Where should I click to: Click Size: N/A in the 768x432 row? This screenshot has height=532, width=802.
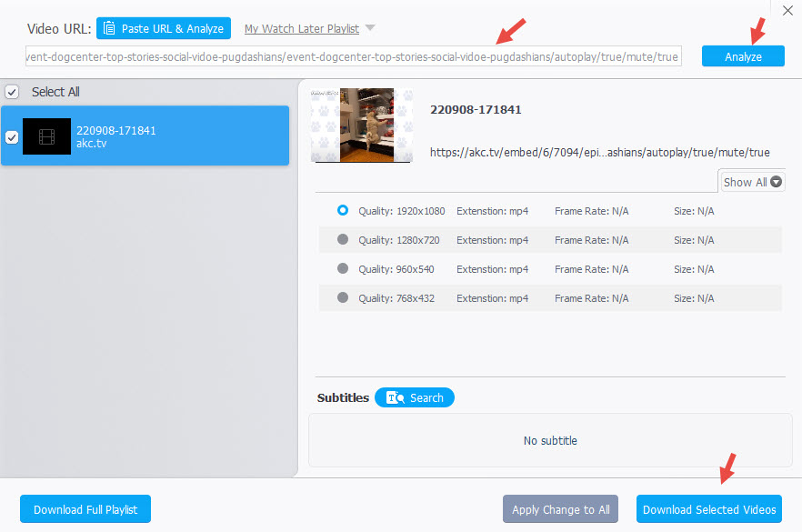tap(694, 298)
